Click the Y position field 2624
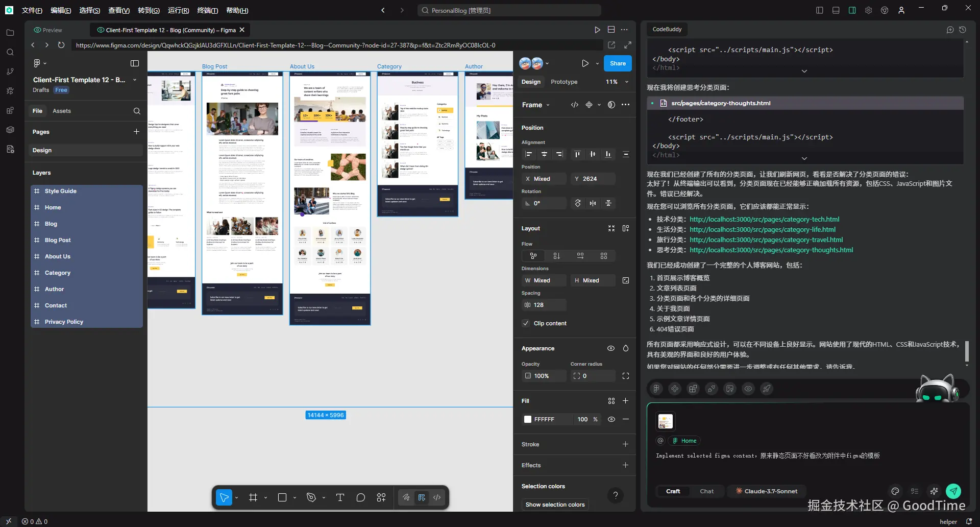Screen dimensions: 980x527 pos(593,179)
